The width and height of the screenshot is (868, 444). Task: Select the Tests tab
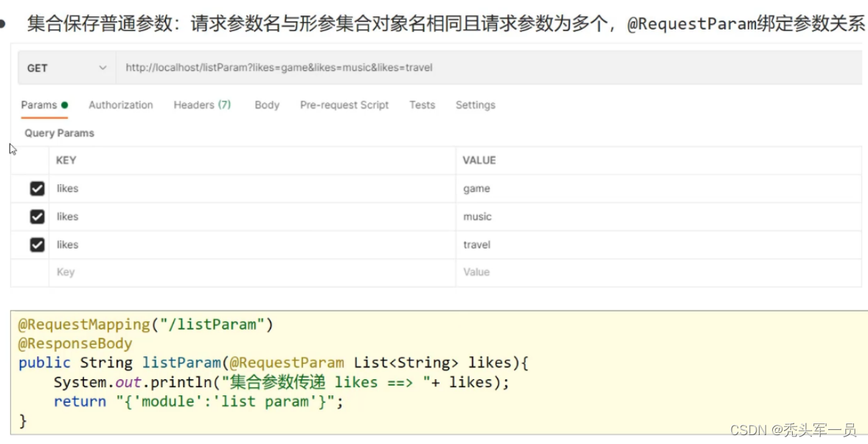(x=423, y=105)
